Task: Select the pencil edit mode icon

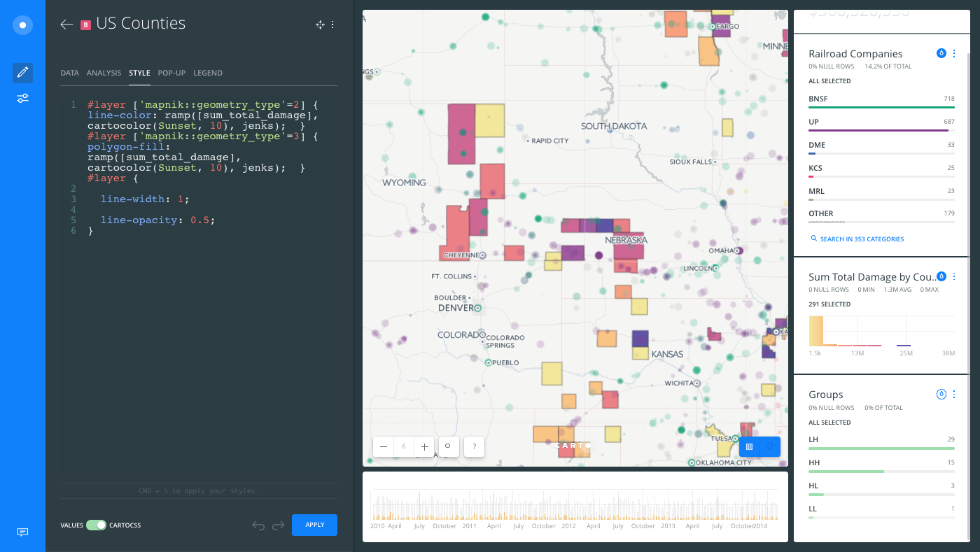Action: [22, 72]
